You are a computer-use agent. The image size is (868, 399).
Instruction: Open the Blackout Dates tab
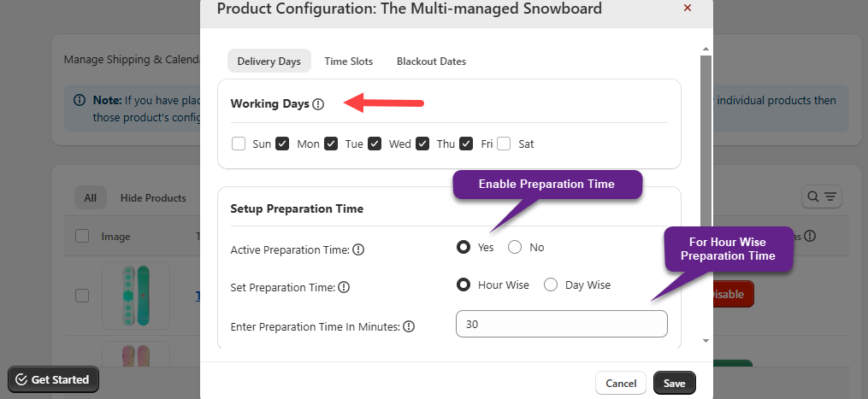(x=431, y=62)
